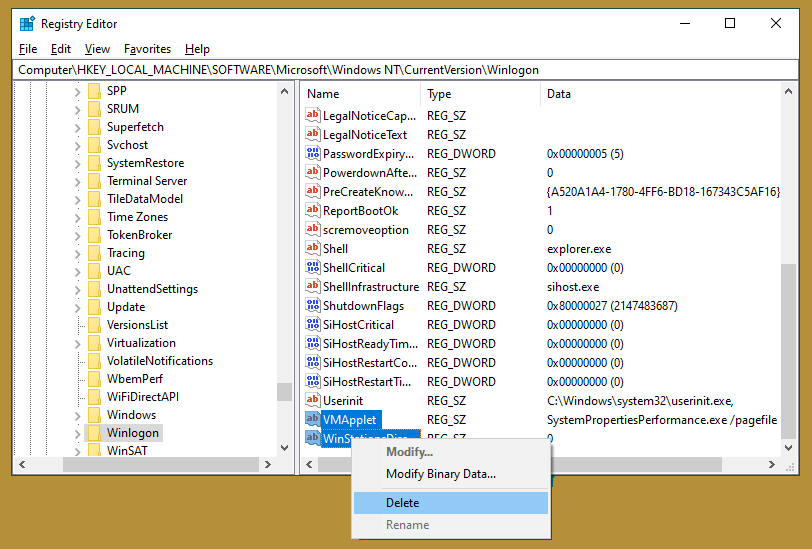812x549 pixels.
Task: Click the ShutdownFlags DWORD value icon
Action: (x=312, y=305)
